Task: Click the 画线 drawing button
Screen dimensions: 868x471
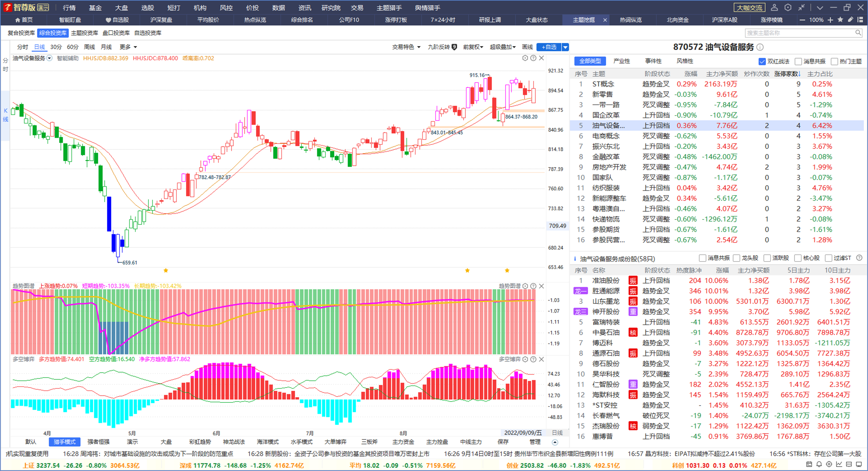Action: [527, 47]
